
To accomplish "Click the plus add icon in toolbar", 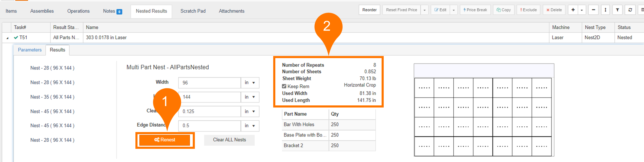I will (573, 10).
